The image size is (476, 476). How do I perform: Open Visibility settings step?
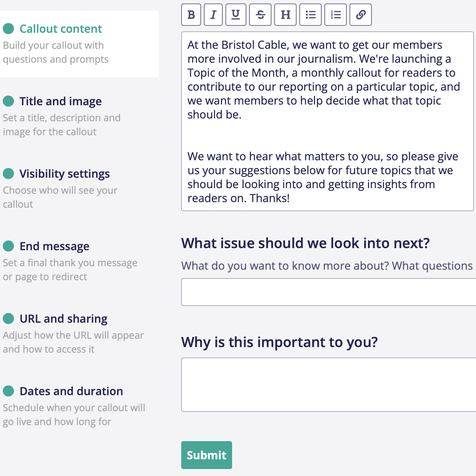[x=64, y=174]
